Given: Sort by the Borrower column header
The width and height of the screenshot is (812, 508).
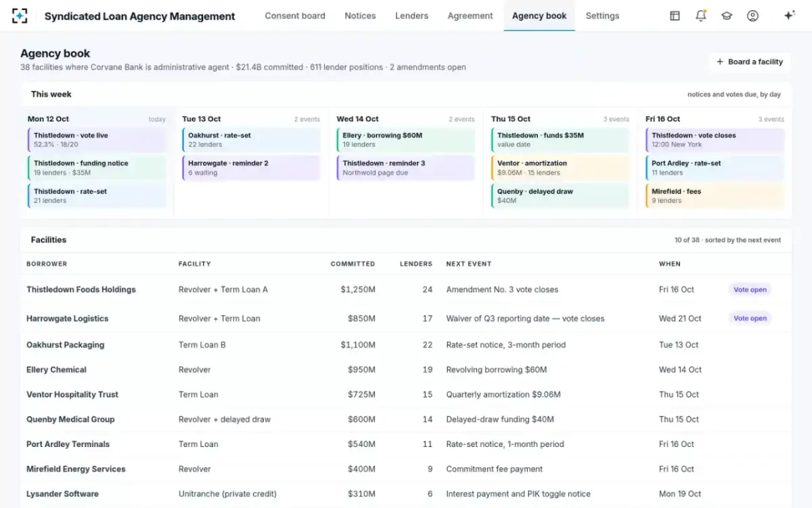Looking at the screenshot, I should (47, 264).
